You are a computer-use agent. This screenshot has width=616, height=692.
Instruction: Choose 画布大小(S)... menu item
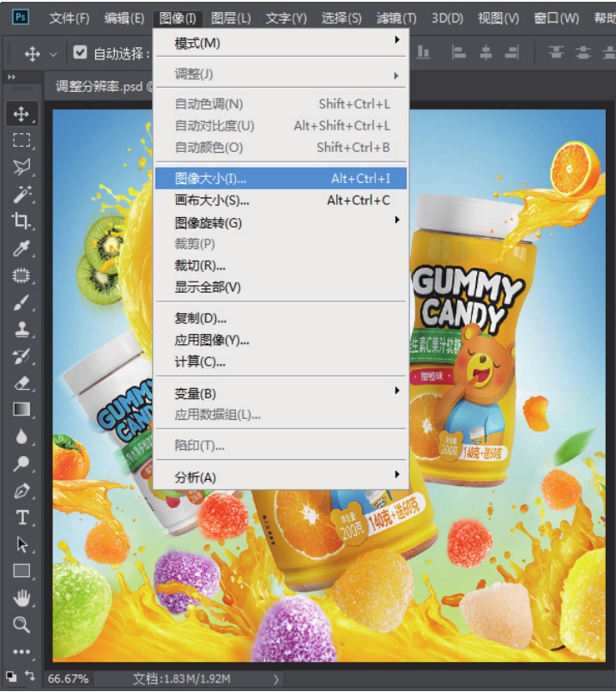point(281,200)
